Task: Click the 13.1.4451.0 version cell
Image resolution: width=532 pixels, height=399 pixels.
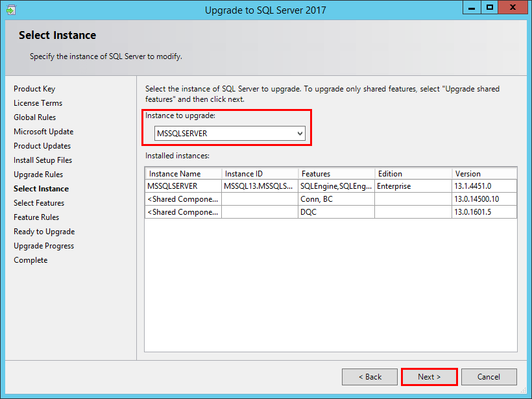Action: (x=485, y=186)
